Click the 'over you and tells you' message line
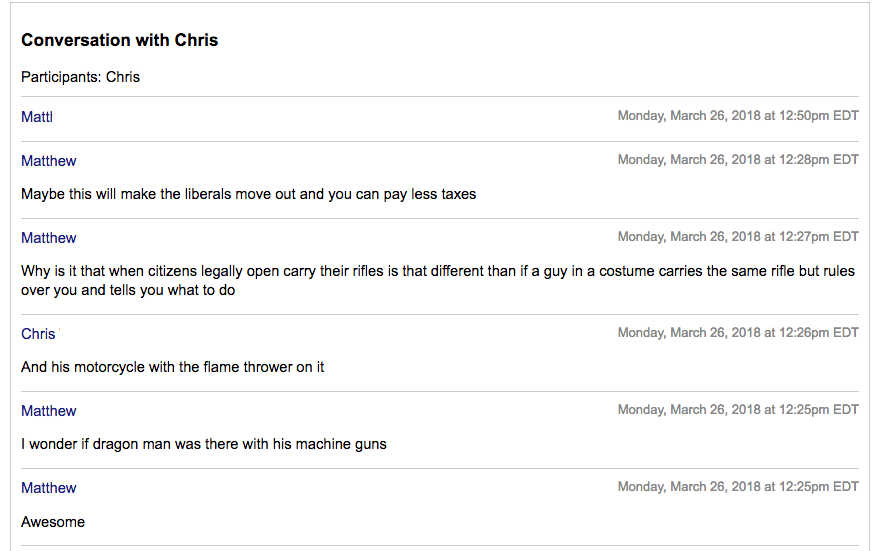 click(128, 291)
